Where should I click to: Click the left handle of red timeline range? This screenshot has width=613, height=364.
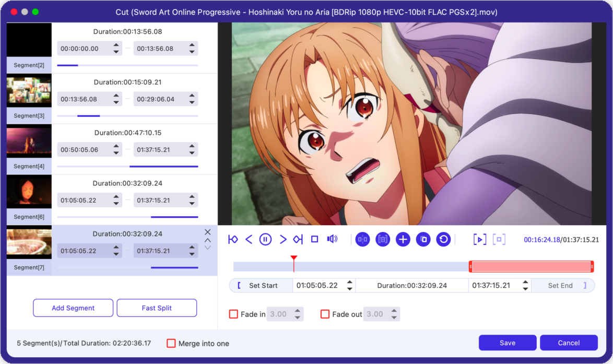tap(470, 267)
